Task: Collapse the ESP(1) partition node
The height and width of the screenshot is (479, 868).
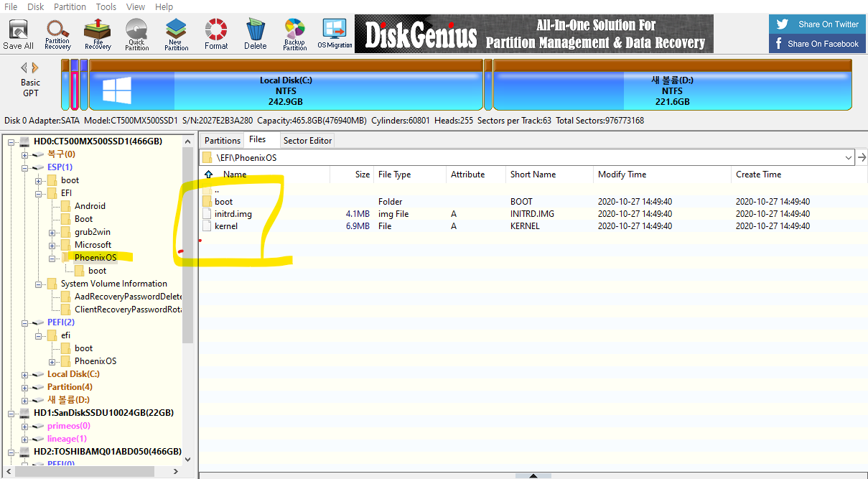Action: pyautogui.click(x=25, y=167)
